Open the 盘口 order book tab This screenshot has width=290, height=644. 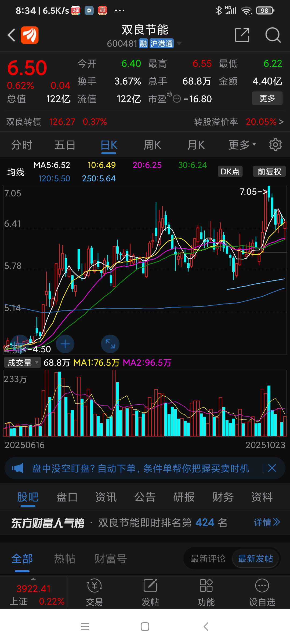(67, 497)
